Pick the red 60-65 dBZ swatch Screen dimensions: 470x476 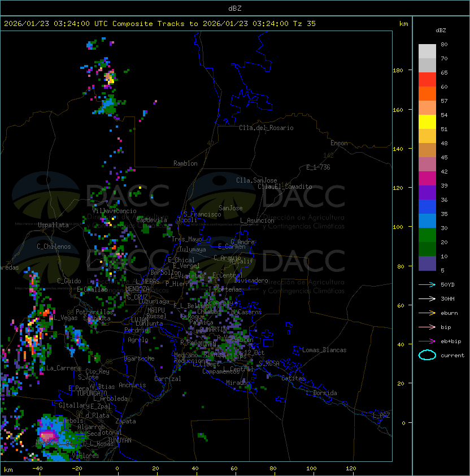[427, 80]
